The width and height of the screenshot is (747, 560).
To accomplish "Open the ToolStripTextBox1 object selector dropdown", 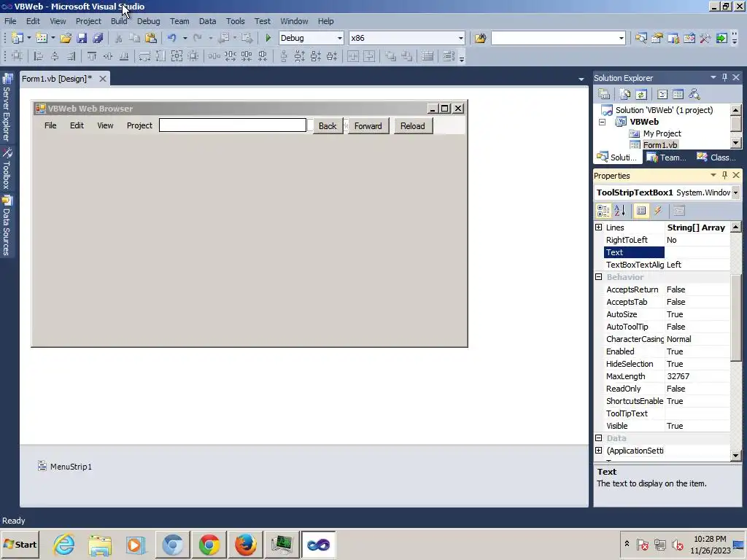I will coord(735,192).
